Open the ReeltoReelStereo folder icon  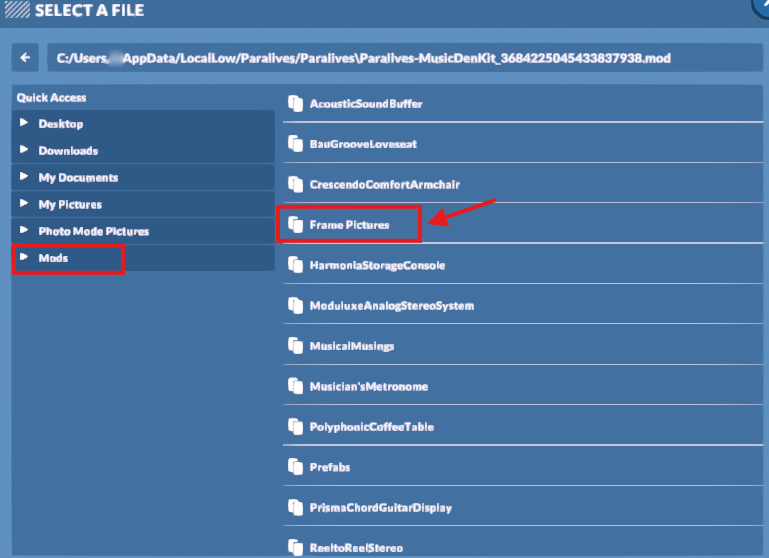(x=295, y=547)
